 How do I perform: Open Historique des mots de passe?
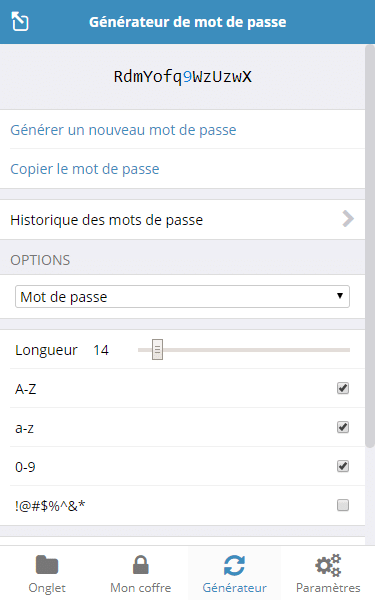pos(182,220)
